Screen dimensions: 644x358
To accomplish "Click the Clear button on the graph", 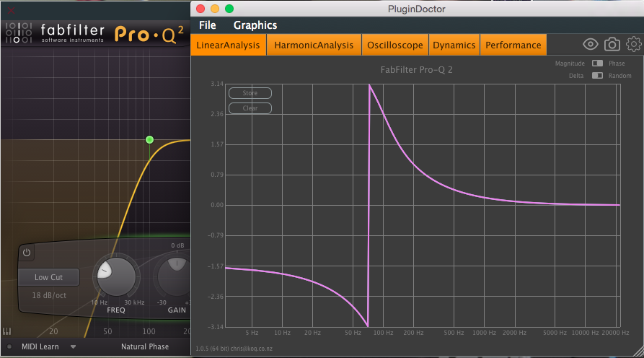I will (250, 108).
